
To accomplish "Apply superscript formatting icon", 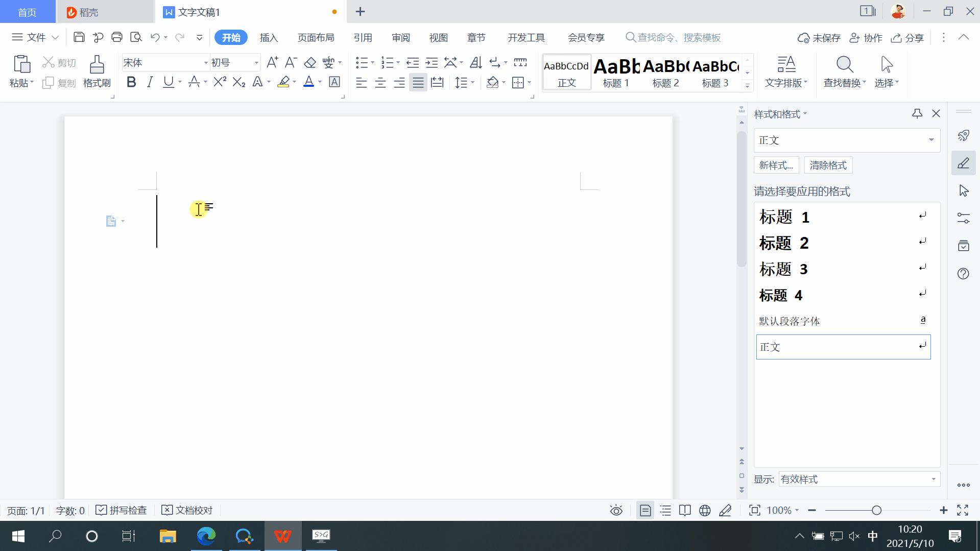I will coord(220,82).
